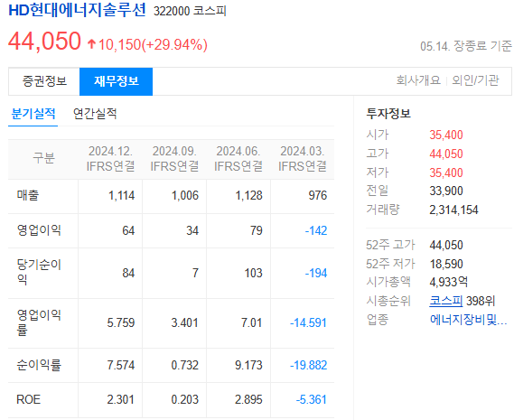Click the 영업이익 row label
Viewport: 514px width, 420px height.
click(x=39, y=229)
